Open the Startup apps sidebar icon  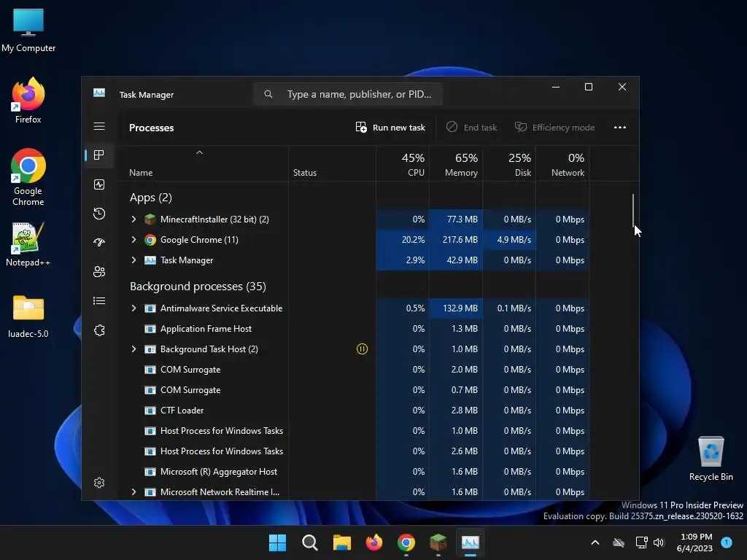coord(99,242)
